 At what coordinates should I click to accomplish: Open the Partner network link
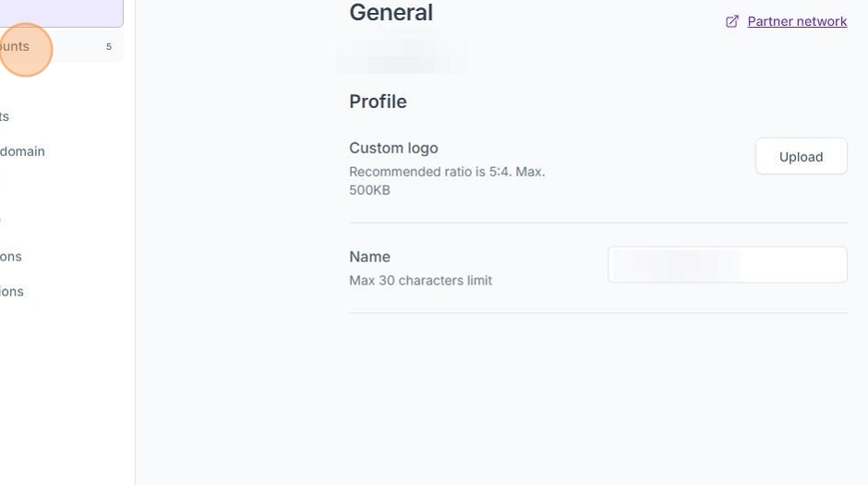click(x=797, y=21)
